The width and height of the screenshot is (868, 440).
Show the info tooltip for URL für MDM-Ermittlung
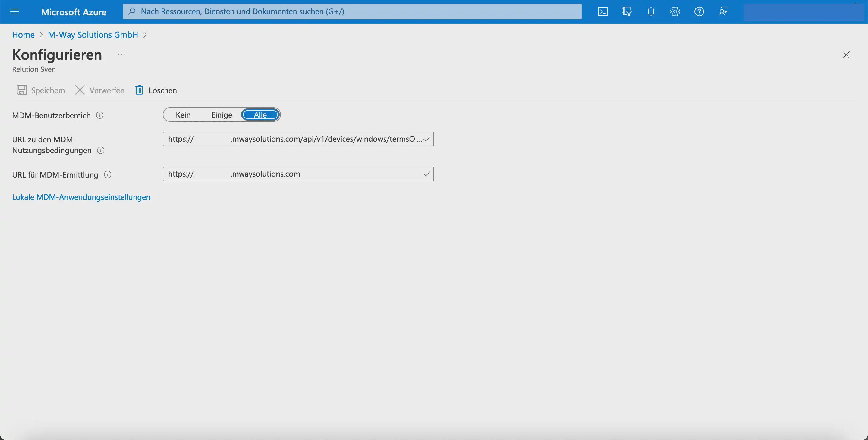click(108, 174)
